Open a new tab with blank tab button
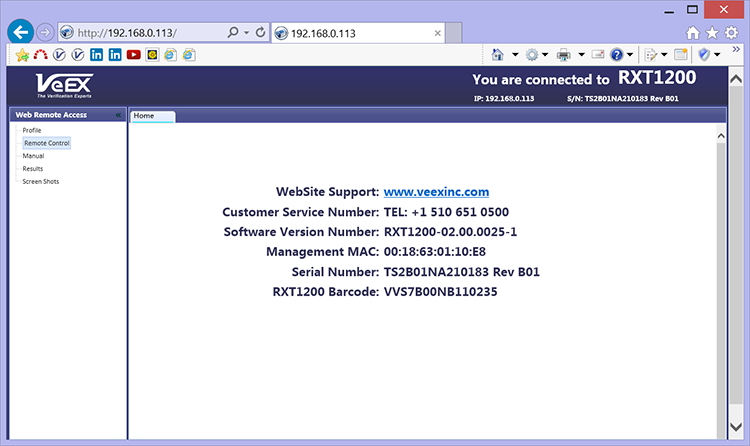The height and width of the screenshot is (446, 750). pyautogui.click(x=453, y=33)
